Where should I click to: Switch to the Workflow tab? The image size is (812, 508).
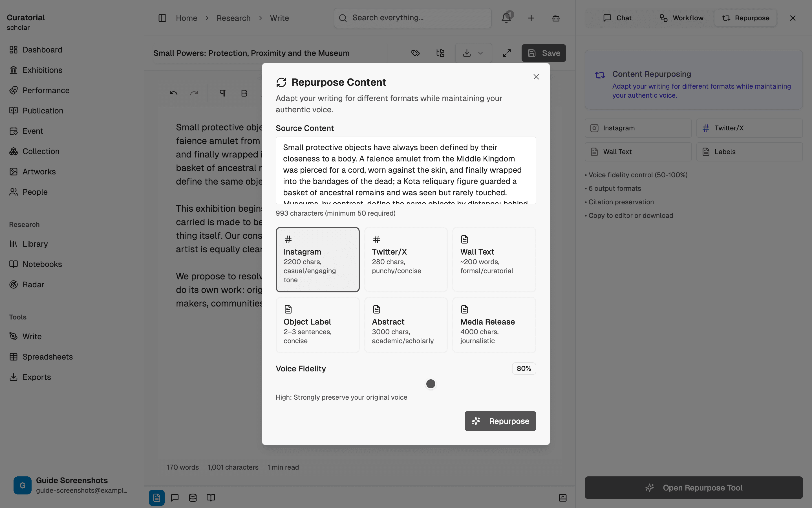[x=681, y=18]
